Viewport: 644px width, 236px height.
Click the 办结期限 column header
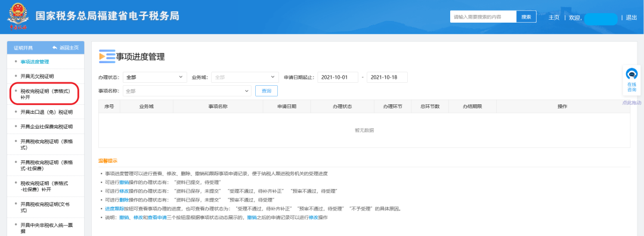[472, 106]
